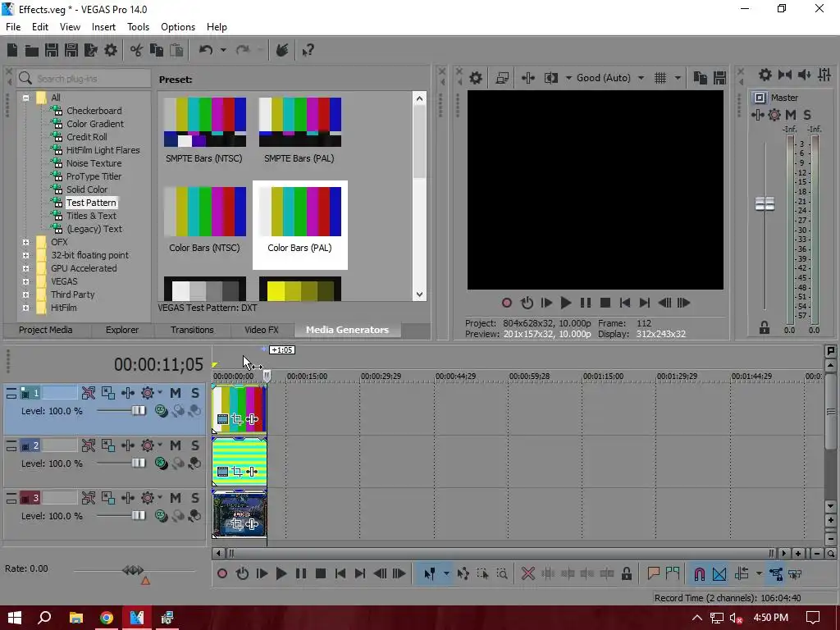Create a new project from the toolbar
Viewport: 840px width, 630px height.
click(12, 50)
